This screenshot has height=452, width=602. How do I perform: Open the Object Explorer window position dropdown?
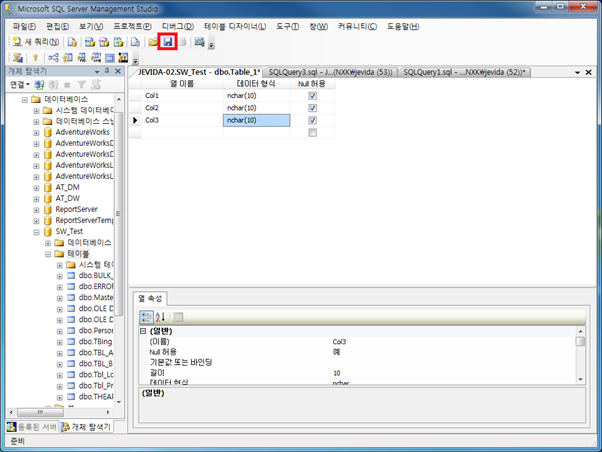coord(97,71)
